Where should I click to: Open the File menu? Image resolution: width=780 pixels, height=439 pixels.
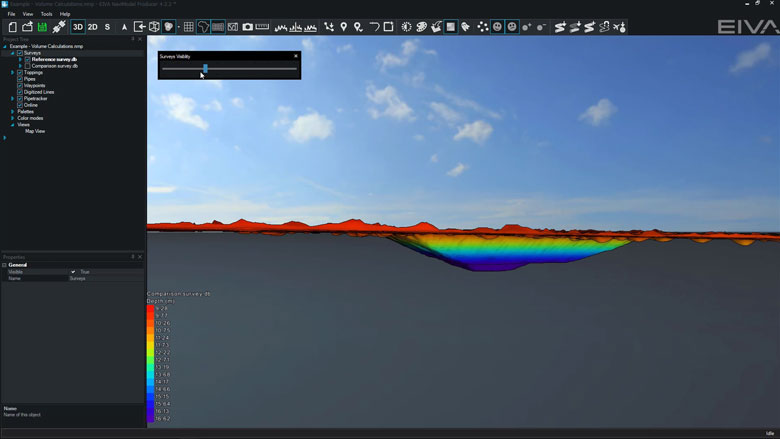coord(12,14)
